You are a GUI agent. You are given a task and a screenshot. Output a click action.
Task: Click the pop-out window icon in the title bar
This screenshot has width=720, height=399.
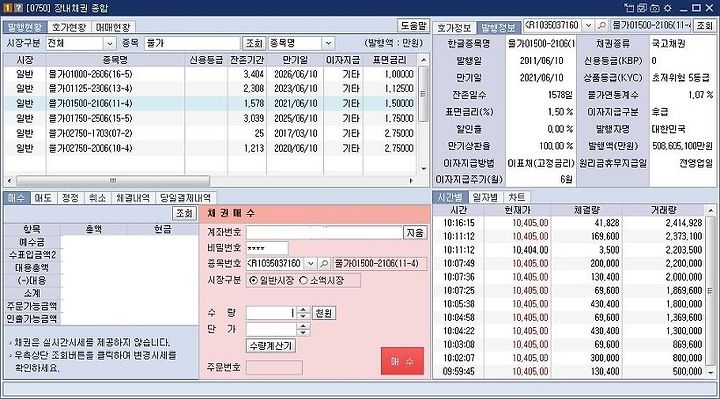tap(629, 8)
